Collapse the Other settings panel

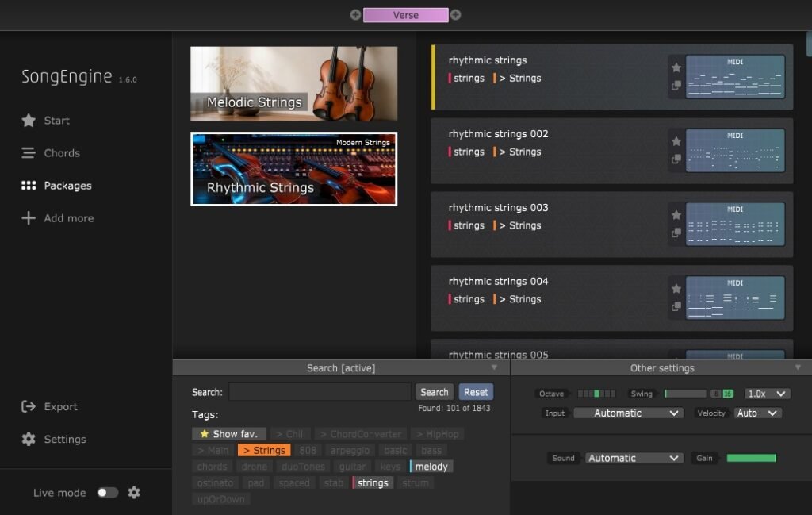[798, 367]
